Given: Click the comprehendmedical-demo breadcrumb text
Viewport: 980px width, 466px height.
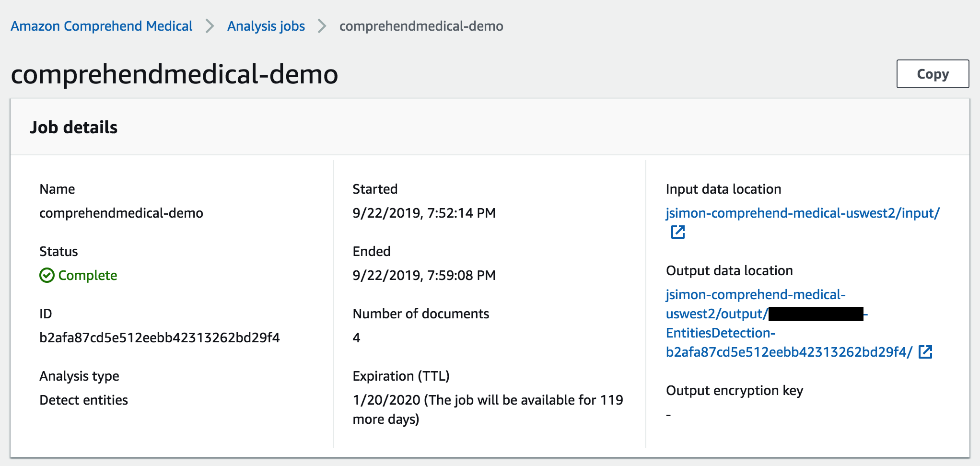Looking at the screenshot, I should [x=421, y=26].
